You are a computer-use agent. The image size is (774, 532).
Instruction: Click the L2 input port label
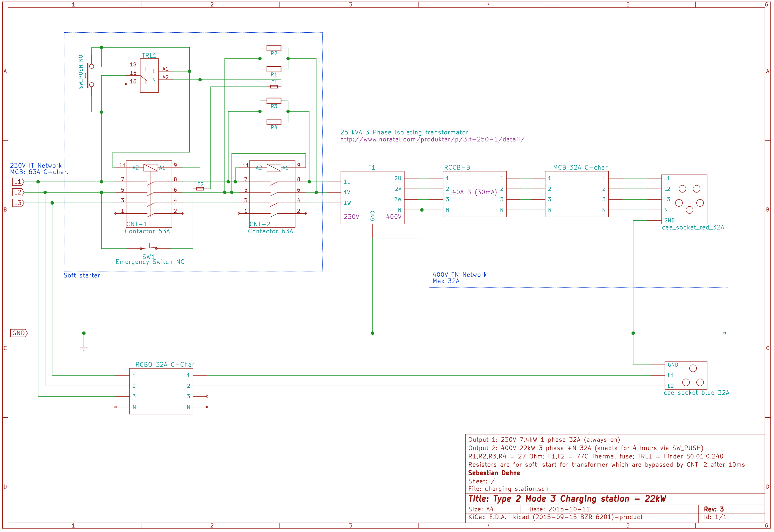(18, 192)
